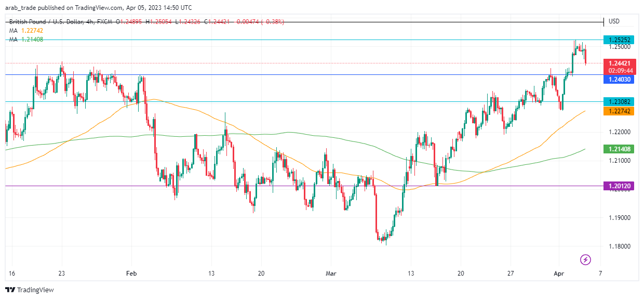Open the USD currency label

pyautogui.click(x=614, y=21)
